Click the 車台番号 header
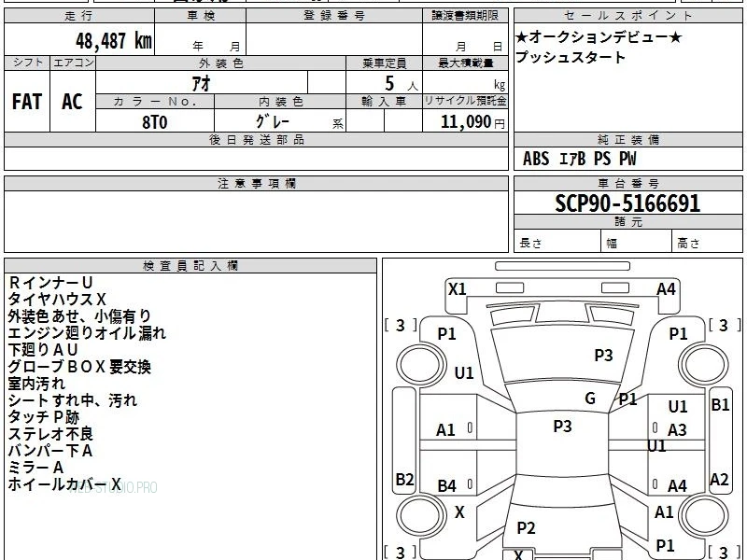Screen dimensions: 747x560 pyautogui.click(x=627, y=183)
